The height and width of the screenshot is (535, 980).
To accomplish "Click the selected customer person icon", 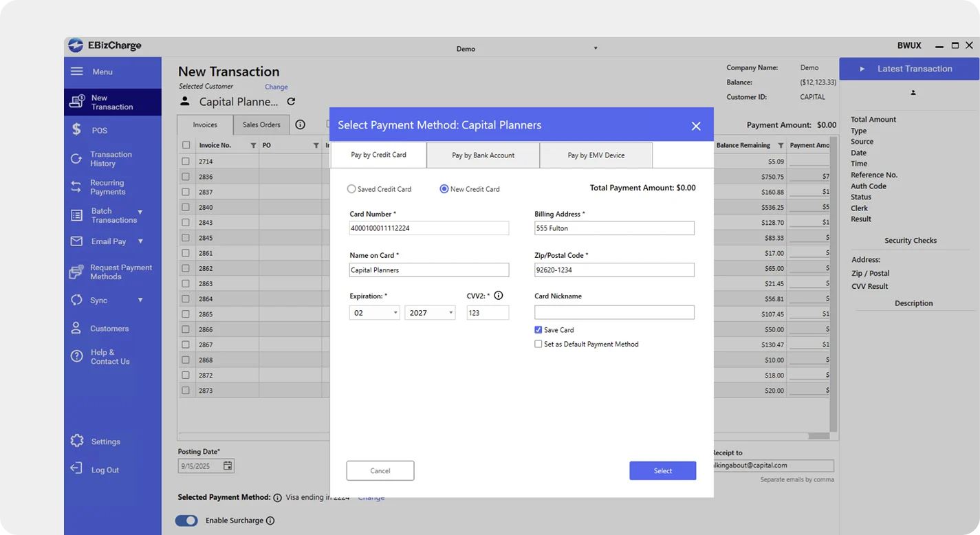I will pyautogui.click(x=185, y=101).
